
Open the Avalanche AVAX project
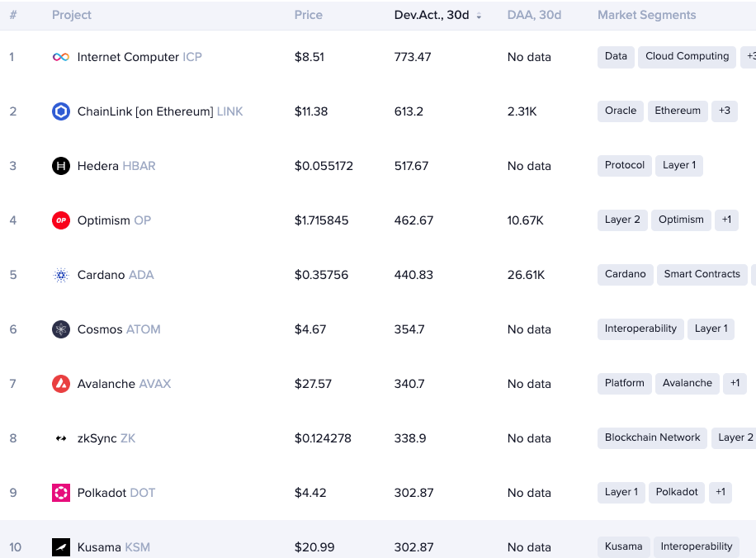(124, 384)
